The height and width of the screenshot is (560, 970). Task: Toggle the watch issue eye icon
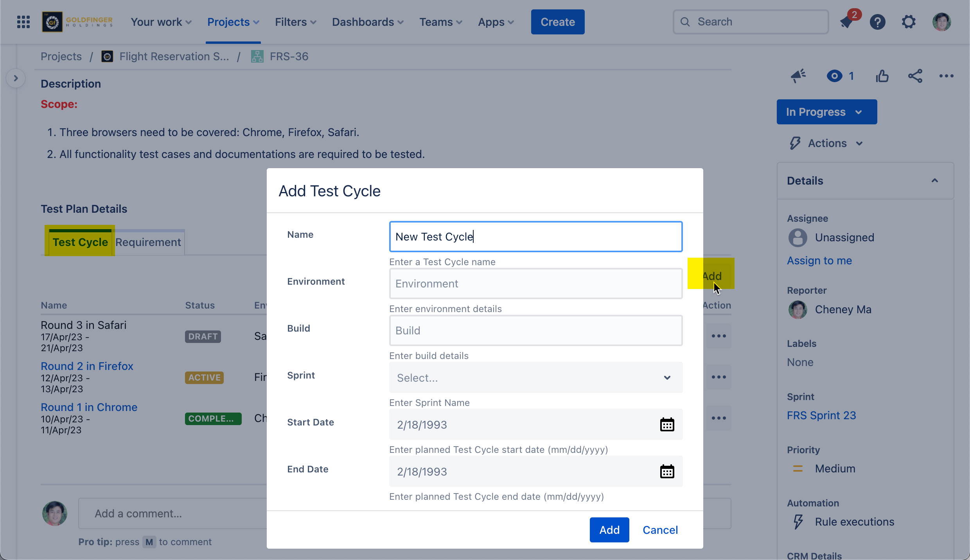834,76
